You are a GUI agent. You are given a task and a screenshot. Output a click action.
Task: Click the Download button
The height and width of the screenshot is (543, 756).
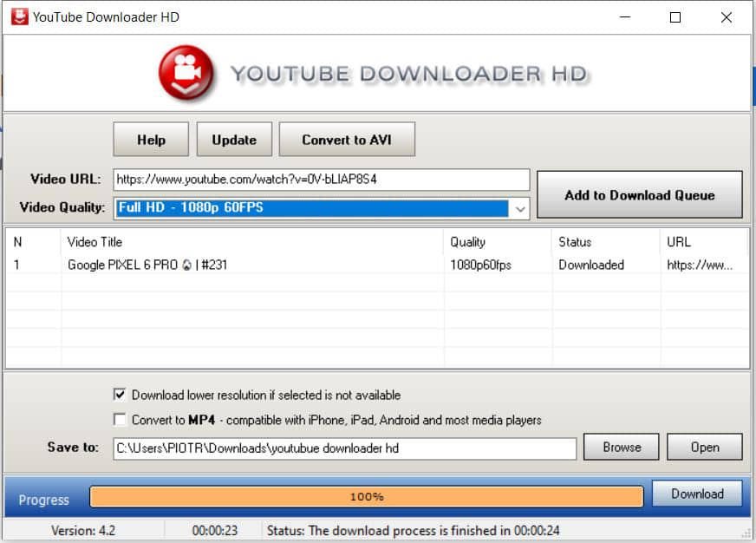(697, 494)
